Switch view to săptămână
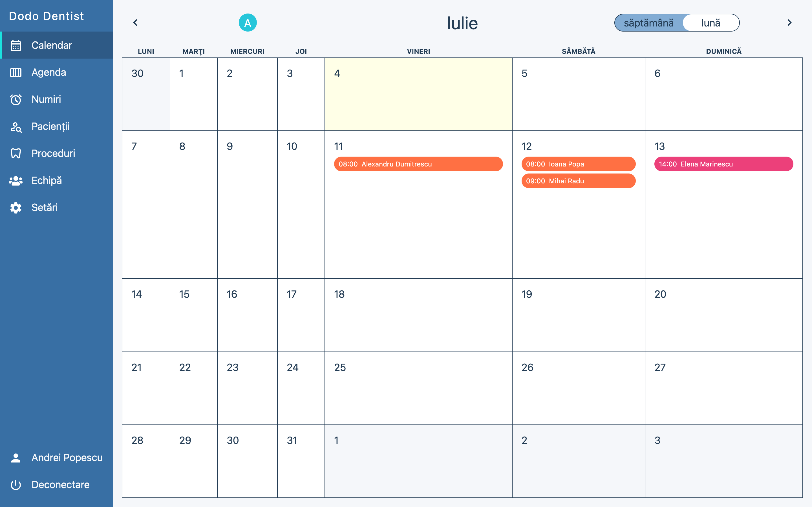The width and height of the screenshot is (812, 507). (x=648, y=23)
